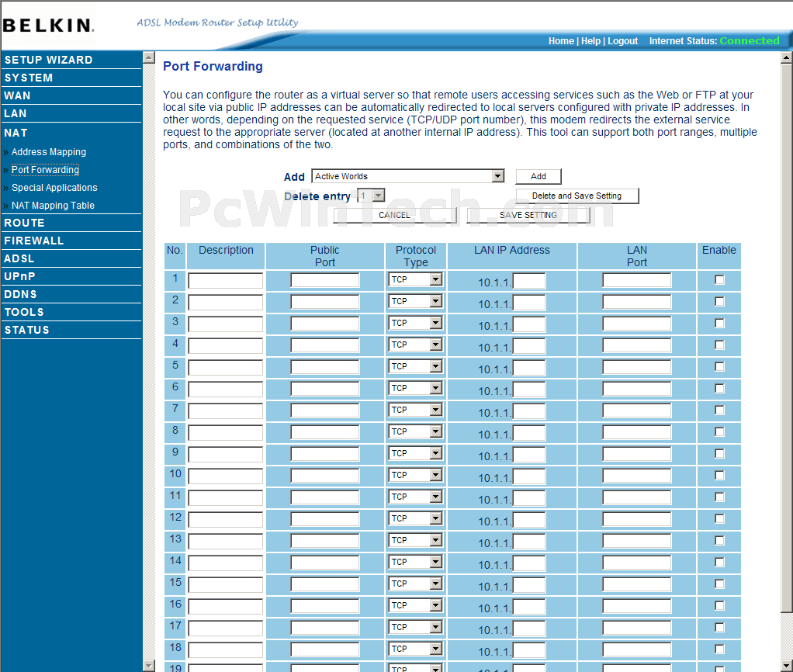Toggle Enable checkbox for row 15
This screenshot has height=672, width=793.
click(x=719, y=584)
